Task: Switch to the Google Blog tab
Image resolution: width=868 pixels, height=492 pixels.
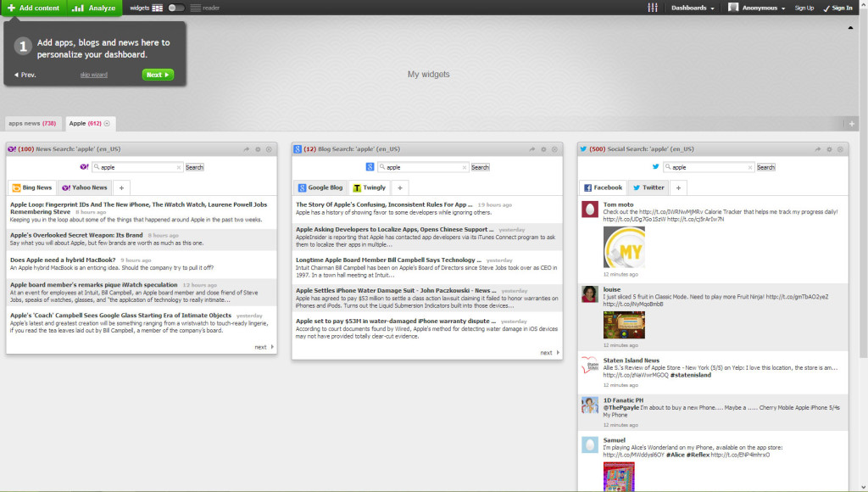Action: pos(320,187)
